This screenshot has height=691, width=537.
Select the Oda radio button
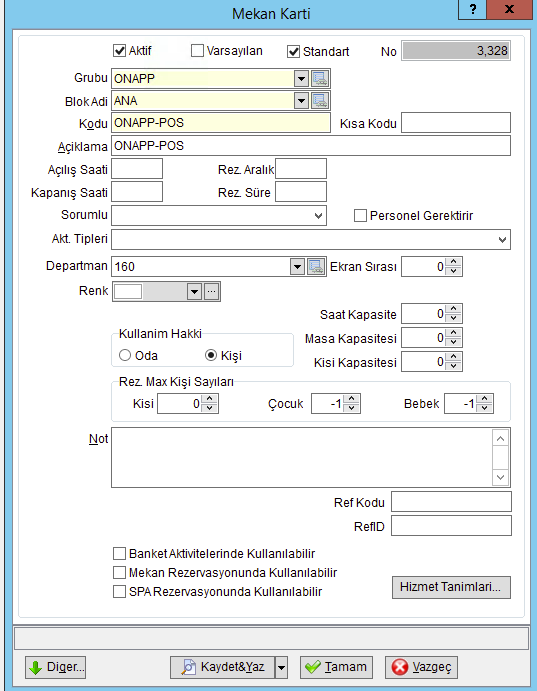pyautogui.click(x=125, y=355)
